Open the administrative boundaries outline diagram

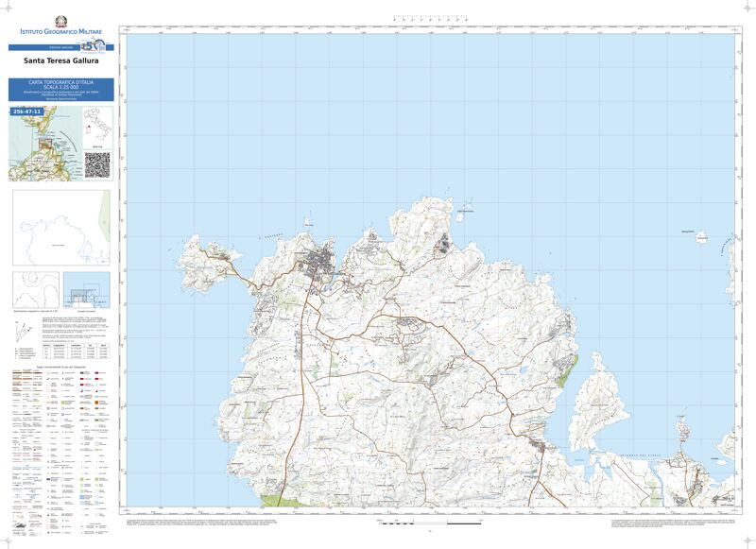pyautogui.click(x=60, y=228)
